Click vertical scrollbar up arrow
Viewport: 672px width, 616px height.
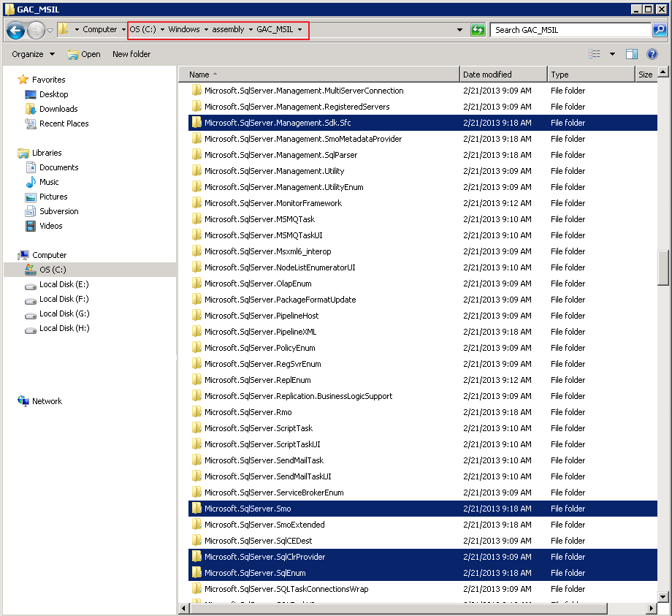(663, 72)
